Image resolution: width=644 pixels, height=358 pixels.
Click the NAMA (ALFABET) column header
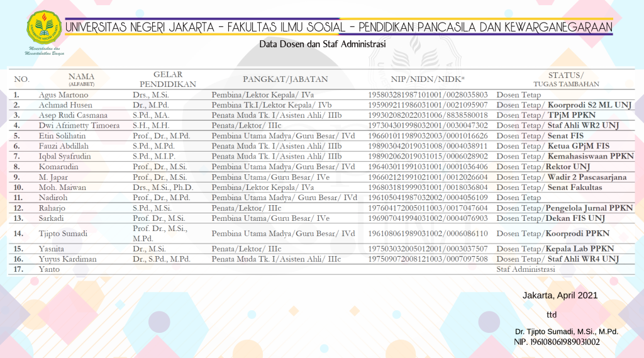(81, 79)
